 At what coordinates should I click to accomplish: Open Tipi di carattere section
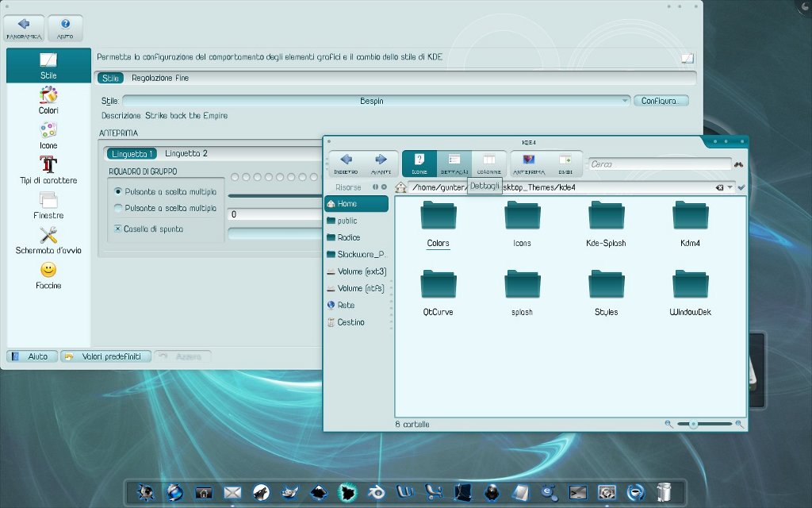[x=48, y=171]
